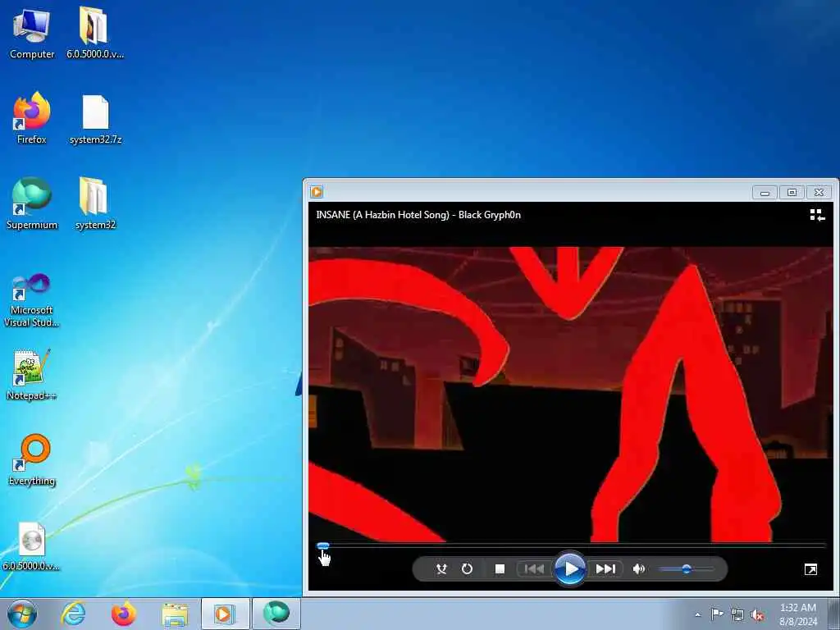Click the Show desktop strip
The height and width of the screenshot is (630, 840).
[834, 614]
